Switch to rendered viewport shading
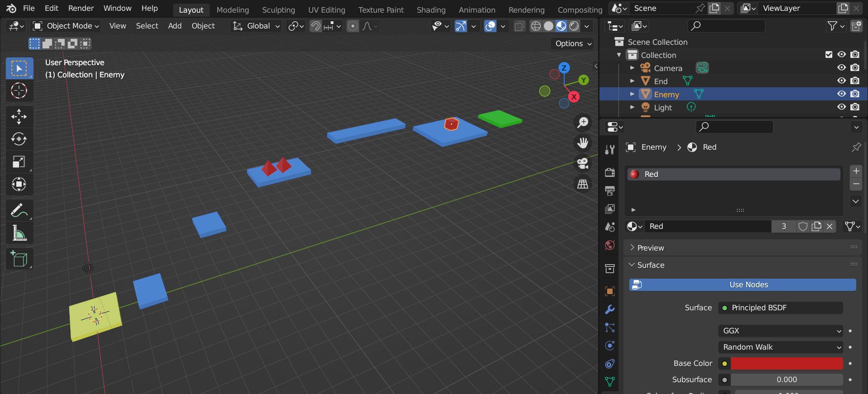The height and width of the screenshot is (394, 868). point(574,26)
